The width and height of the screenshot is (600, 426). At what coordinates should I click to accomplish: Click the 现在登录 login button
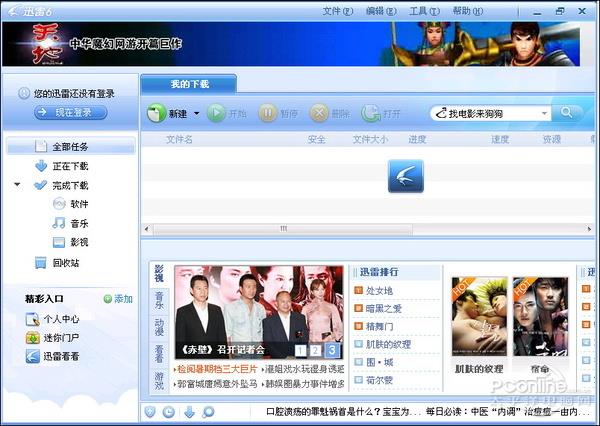[71, 112]
